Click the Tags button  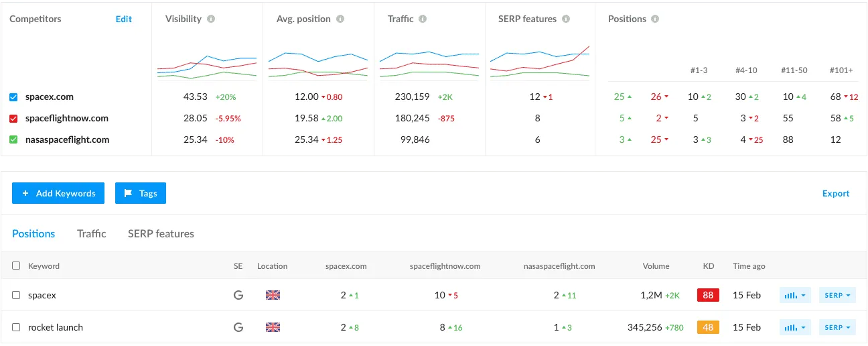[x=141, y=193]
